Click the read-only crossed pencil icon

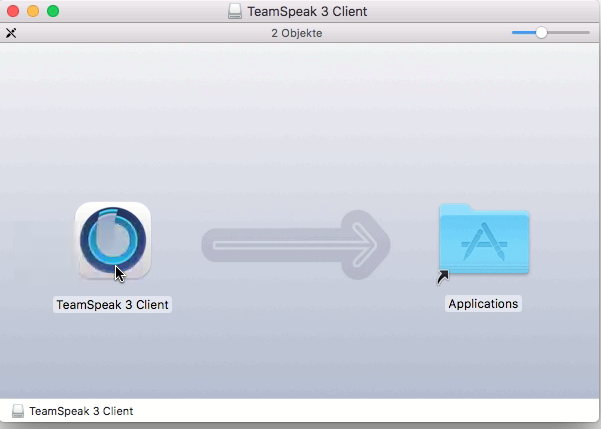[x=11, y=33]
